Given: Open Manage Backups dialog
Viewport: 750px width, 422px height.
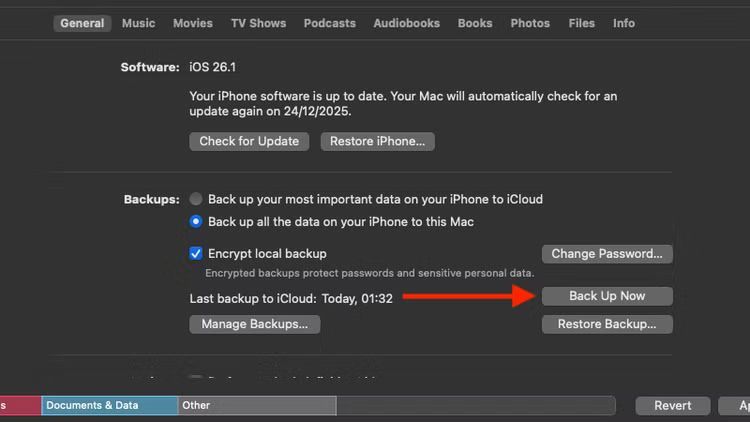Looking at the screenshot, I should [x=254, y=324].
